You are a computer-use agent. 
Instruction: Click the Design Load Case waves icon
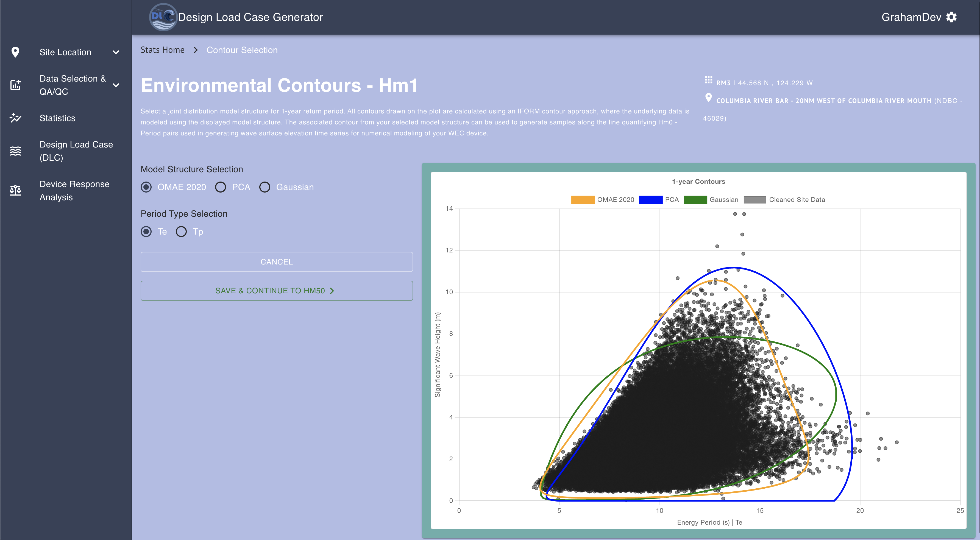[15, 151]
